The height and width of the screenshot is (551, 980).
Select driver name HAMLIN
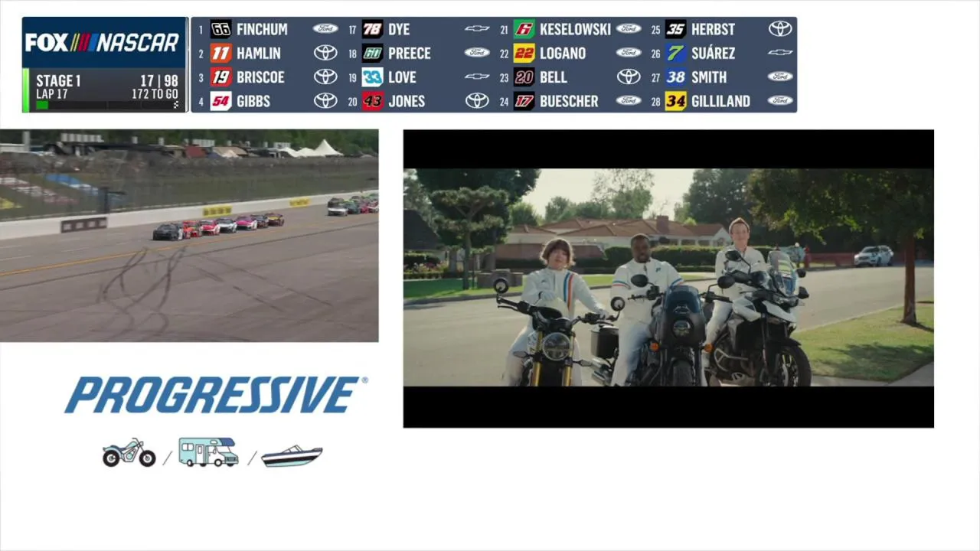(x=259, y=53)
